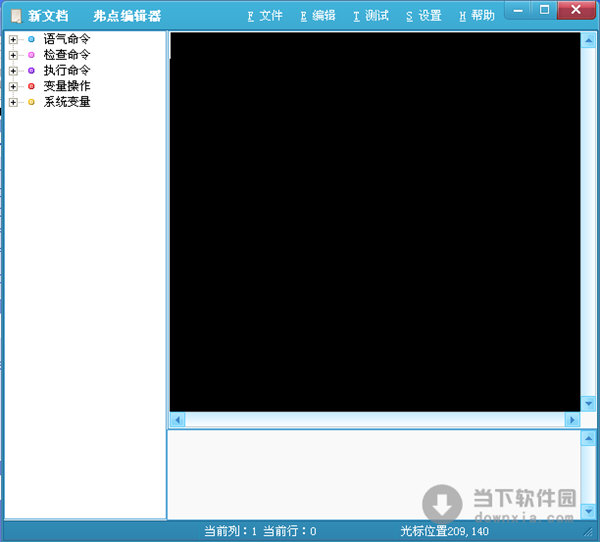Click the purple bullet icon of 执行命令
The width and height of the screenshot is (600, 542).
pos(31,70)
